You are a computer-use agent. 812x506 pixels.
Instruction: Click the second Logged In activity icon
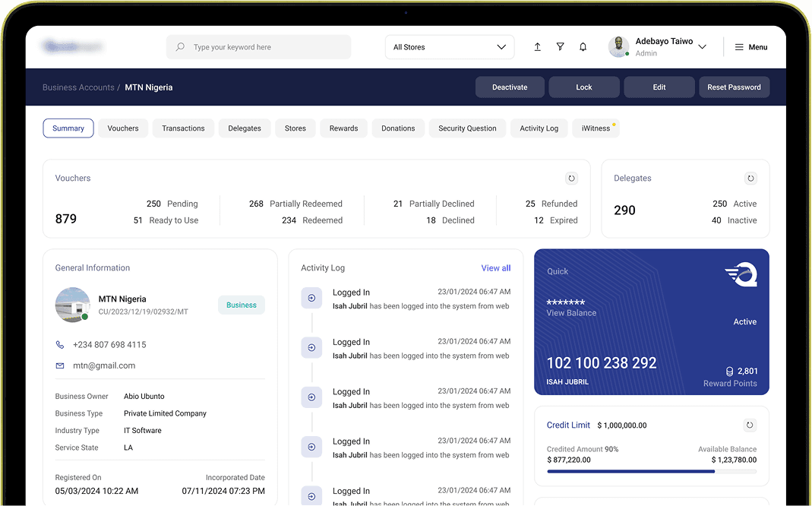pos(311,347)
